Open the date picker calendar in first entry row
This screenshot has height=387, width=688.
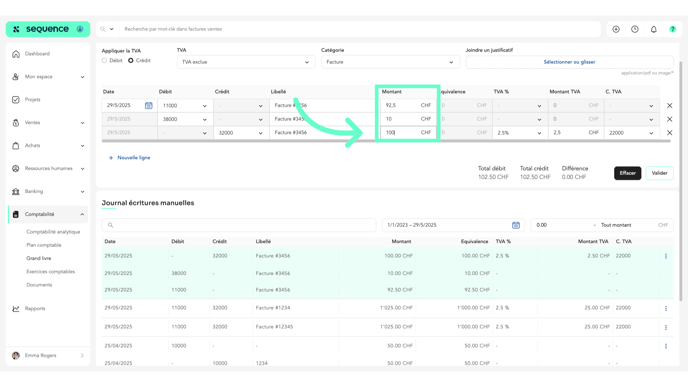(149, 106)
